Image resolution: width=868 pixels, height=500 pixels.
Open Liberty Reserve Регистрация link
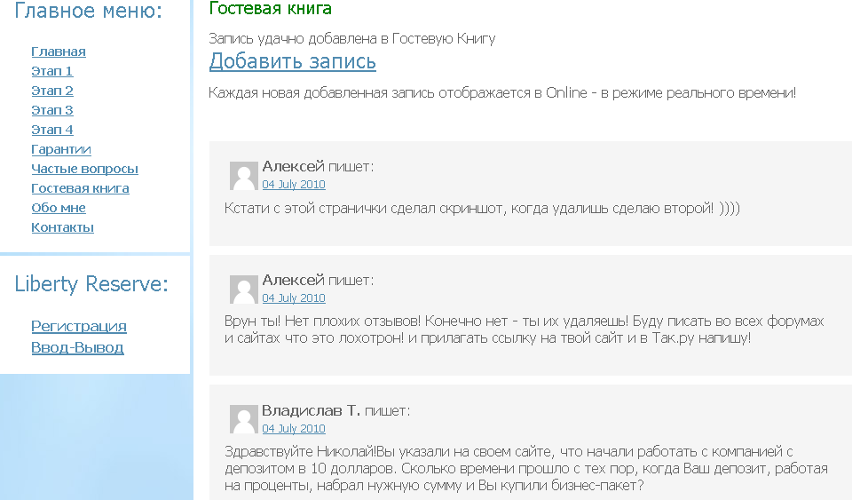[79, 327]
